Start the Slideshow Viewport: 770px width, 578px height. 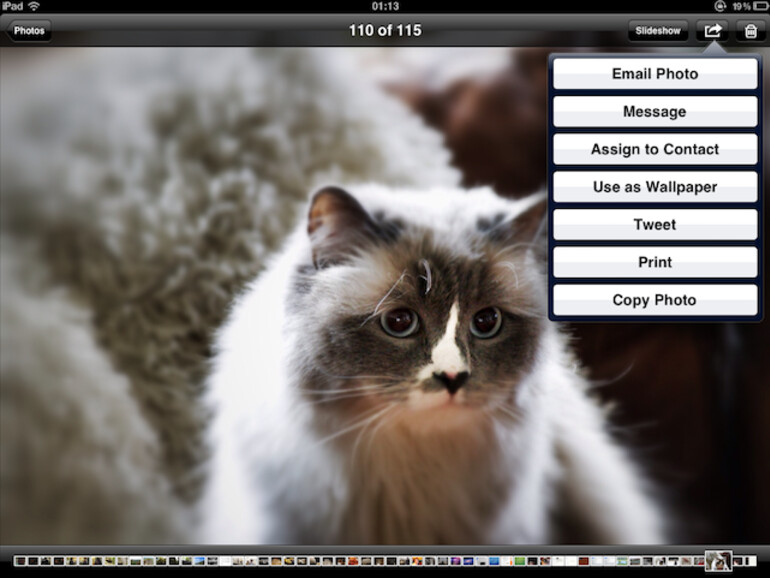[x=658, y=31]
